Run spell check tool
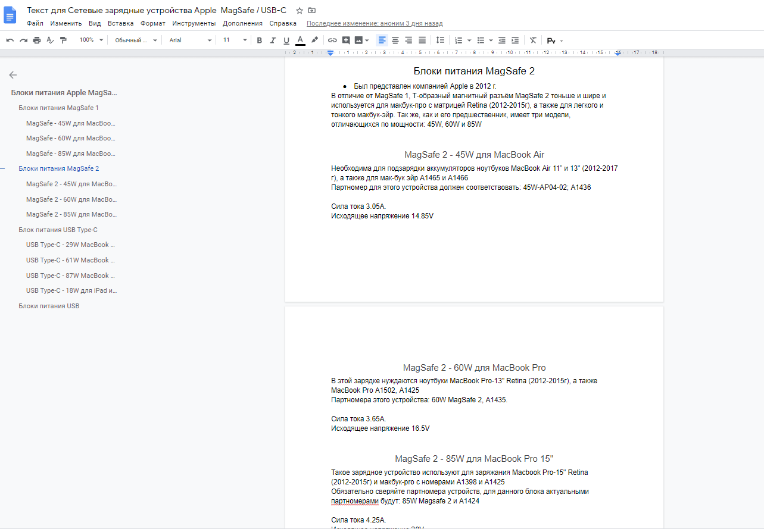 (x=50, y=40)
